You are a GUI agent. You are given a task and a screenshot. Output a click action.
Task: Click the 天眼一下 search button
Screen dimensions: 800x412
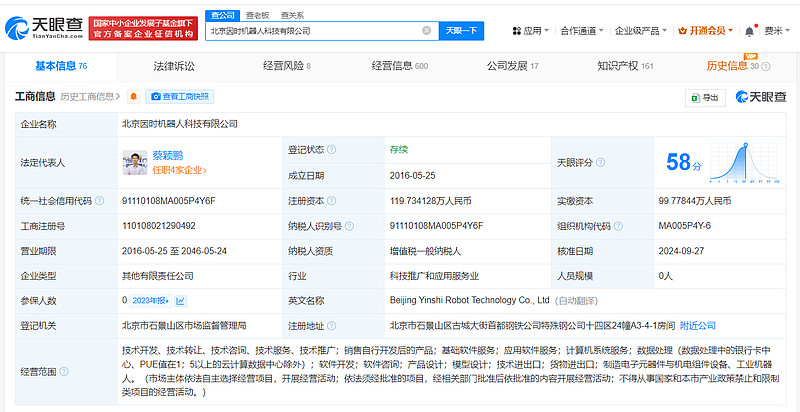[461, 31]
